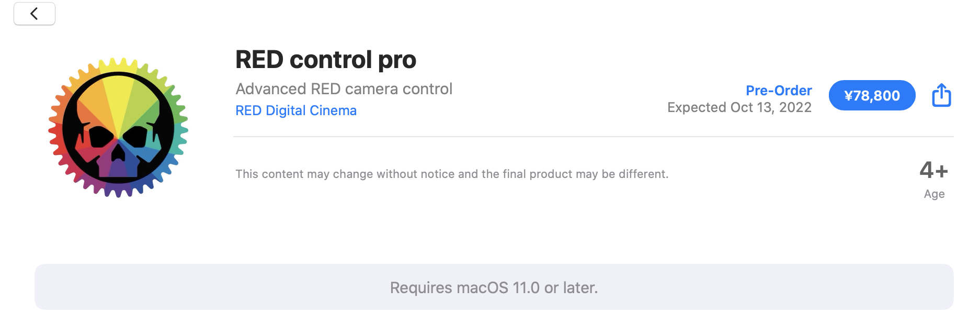
Task: Click the skull logo's right eye socket
Action: (135, 137)
